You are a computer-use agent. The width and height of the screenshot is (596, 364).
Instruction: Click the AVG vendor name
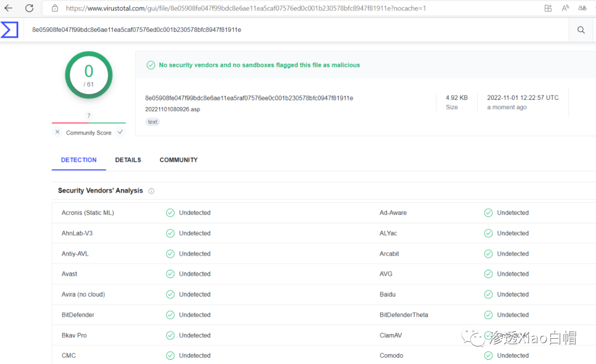point(386,274)
